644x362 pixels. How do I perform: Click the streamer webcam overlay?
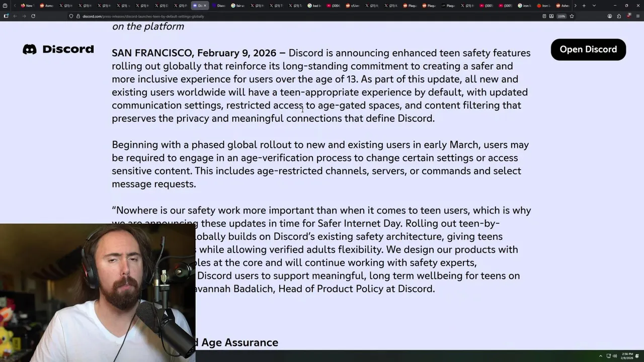tap(98, 293)
